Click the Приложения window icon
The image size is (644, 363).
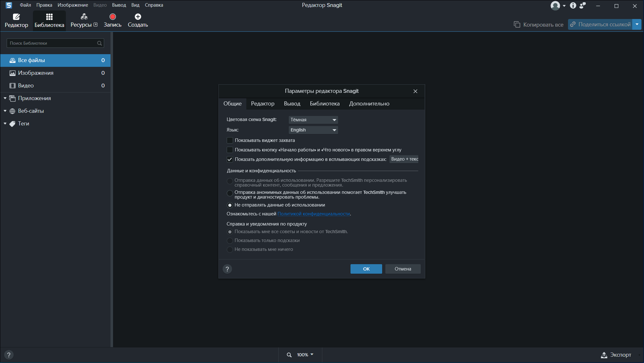coord(12,98)
